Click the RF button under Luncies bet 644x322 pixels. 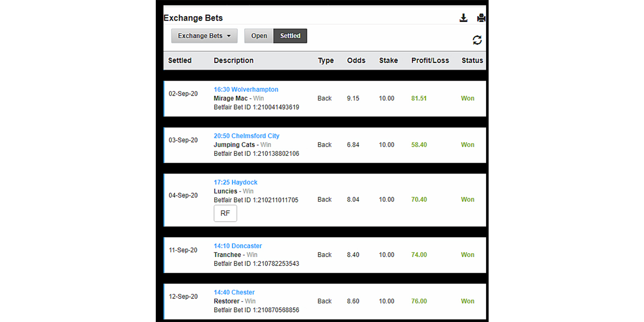click(x=225, y=213)
